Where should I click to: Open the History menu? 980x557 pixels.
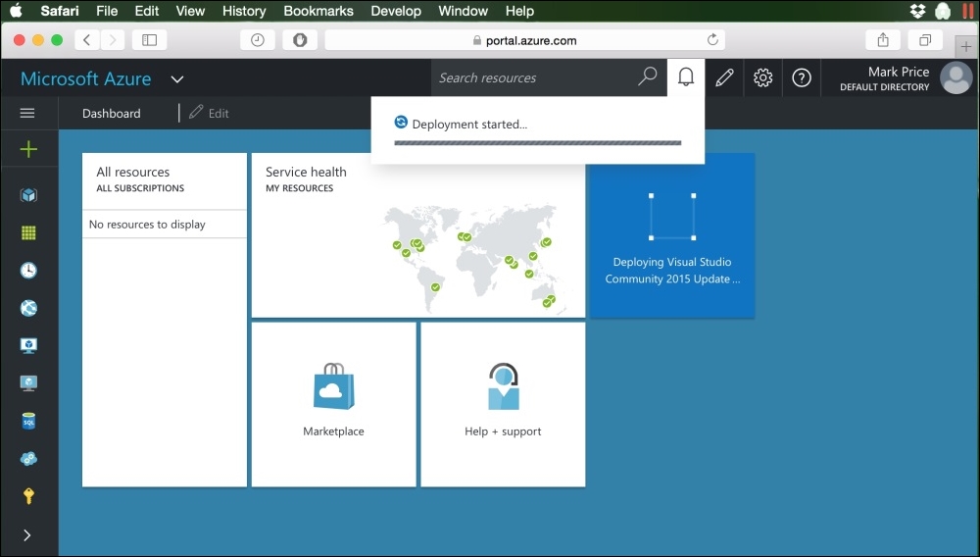(x=244, y=11)
